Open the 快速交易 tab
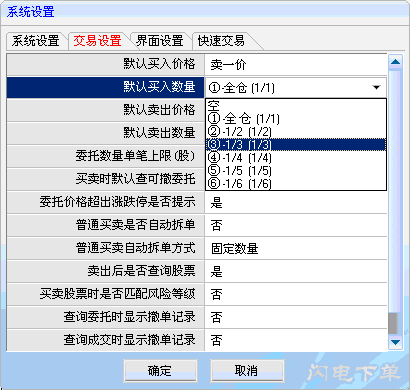This screenshot has height=390, width=410. pos(221,41)
